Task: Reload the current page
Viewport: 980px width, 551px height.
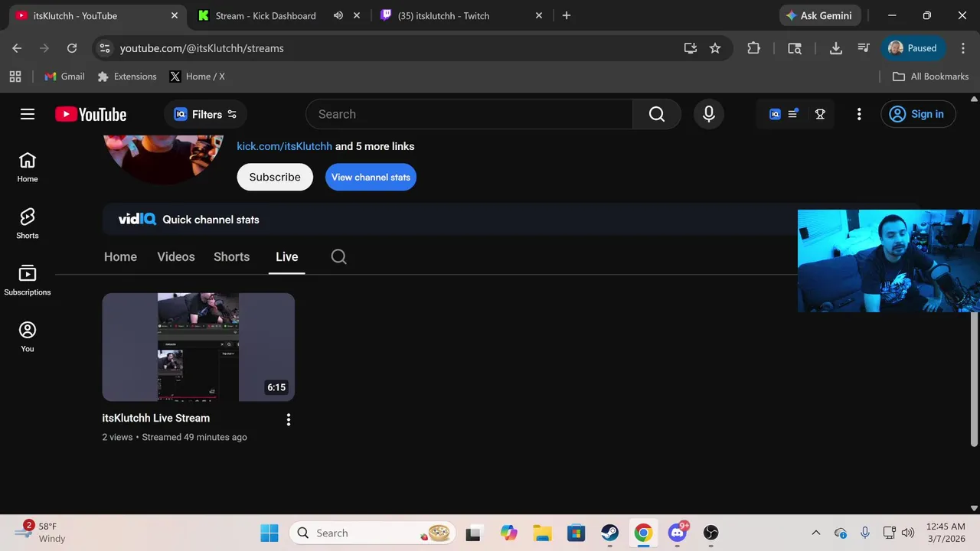Action: point(72,48)
